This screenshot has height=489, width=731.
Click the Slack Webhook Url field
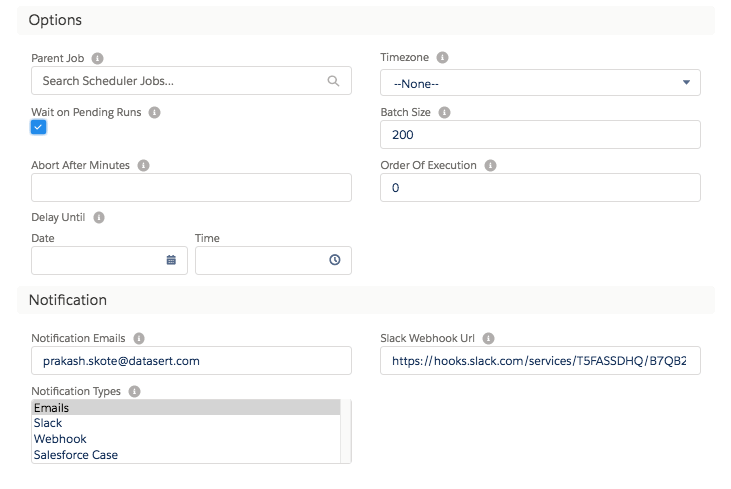[x=540, y=360]
